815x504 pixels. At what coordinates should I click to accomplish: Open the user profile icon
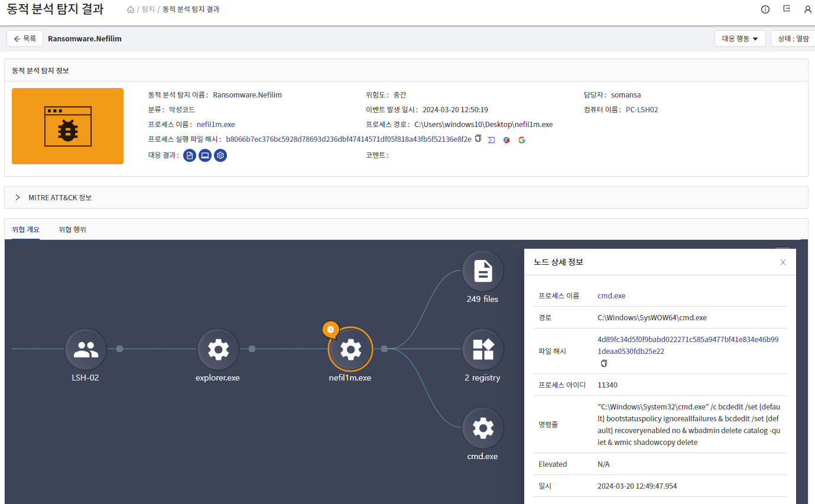(808, 9)
